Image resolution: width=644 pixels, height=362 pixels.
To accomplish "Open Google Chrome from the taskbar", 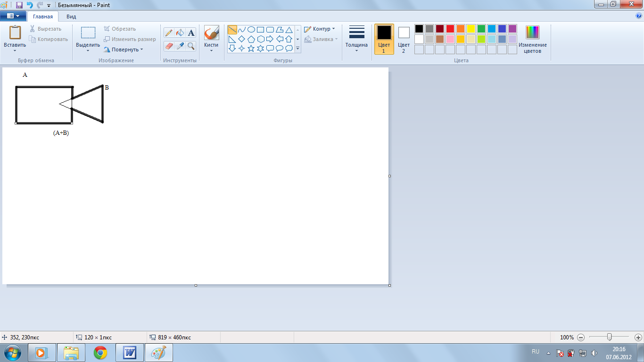I will click(100, 353).
